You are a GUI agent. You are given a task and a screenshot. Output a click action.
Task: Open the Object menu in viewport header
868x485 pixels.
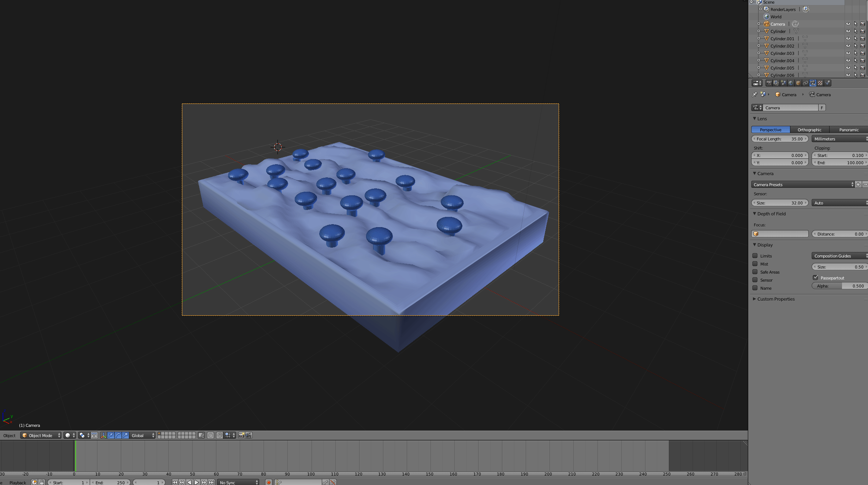(9, 435)
